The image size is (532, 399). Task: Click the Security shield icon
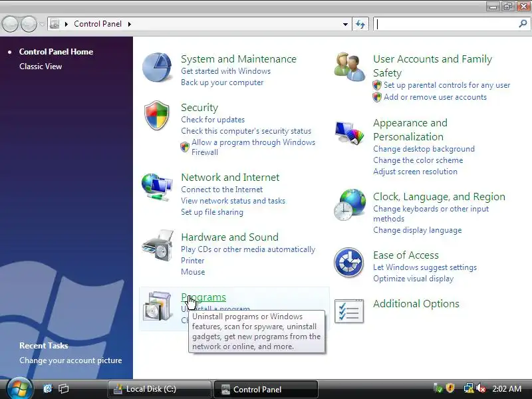(157, 115)
